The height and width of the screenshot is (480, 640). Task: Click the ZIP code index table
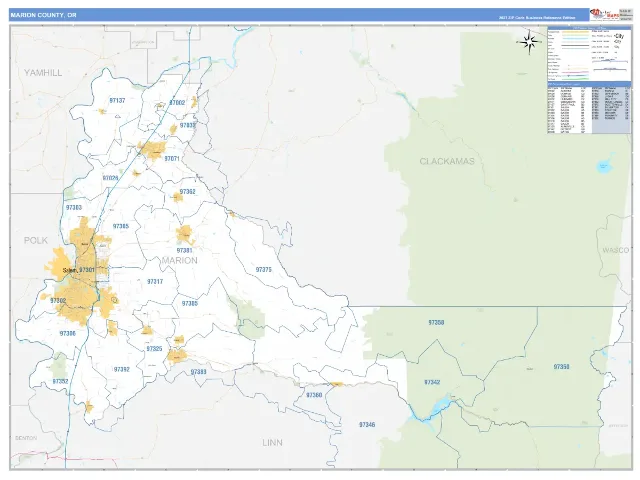pos(589,108)
